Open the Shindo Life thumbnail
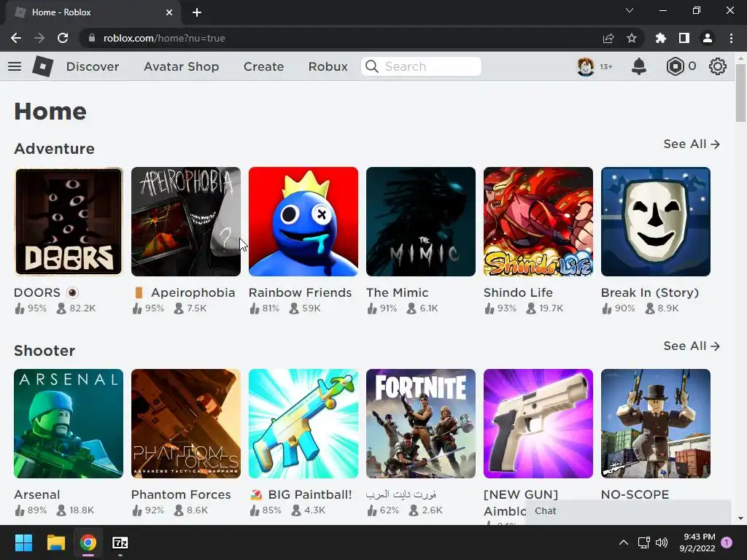This screenshot has height=560, width=747. tap(538, 222)
